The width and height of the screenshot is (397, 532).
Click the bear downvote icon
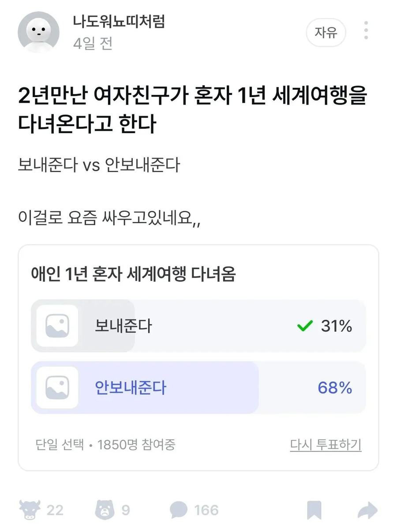102,510
